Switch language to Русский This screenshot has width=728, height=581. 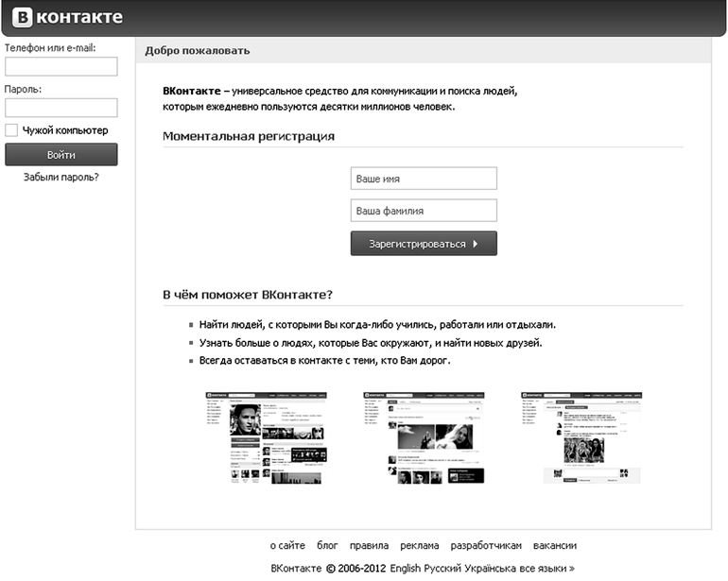coord(442,569)
